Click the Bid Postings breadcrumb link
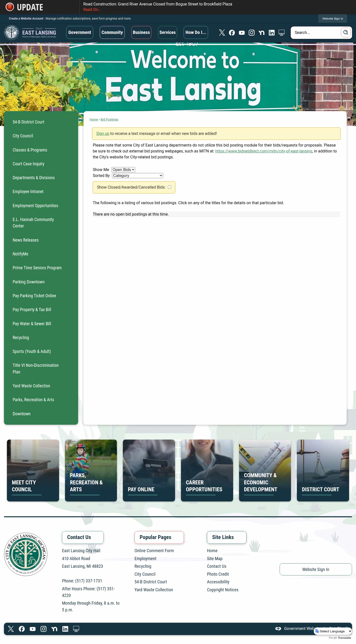This screenshot has width=356, height=644. click(x=109, y=120)
